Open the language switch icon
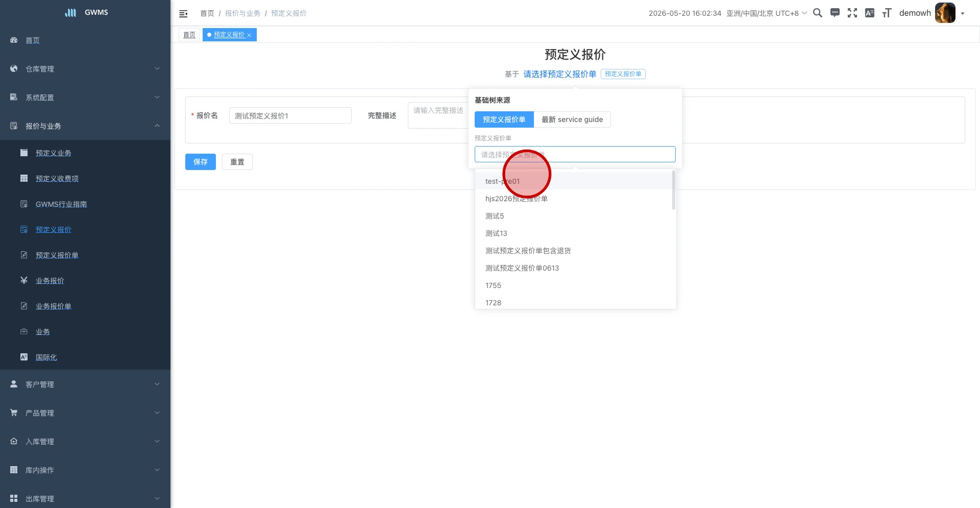 [x=870, y=13]
